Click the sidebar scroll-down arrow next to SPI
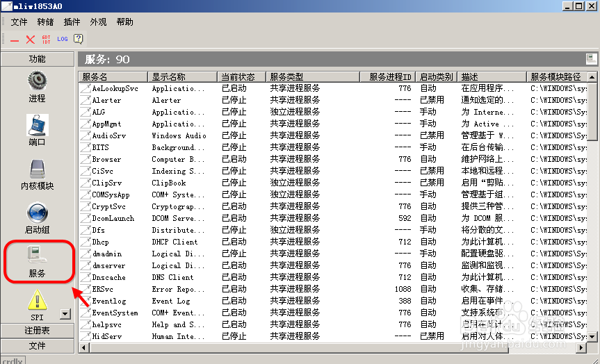 click(65, 314)
